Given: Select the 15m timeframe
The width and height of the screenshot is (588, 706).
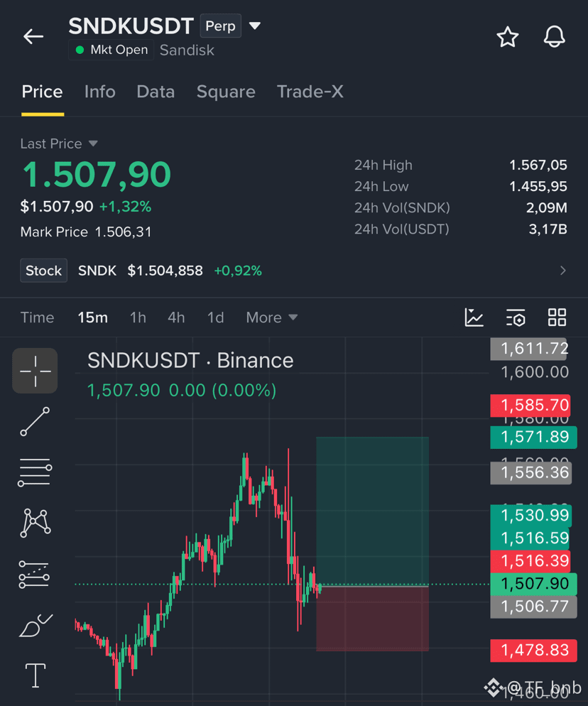Looking at the screenshot, I should 93,317.
